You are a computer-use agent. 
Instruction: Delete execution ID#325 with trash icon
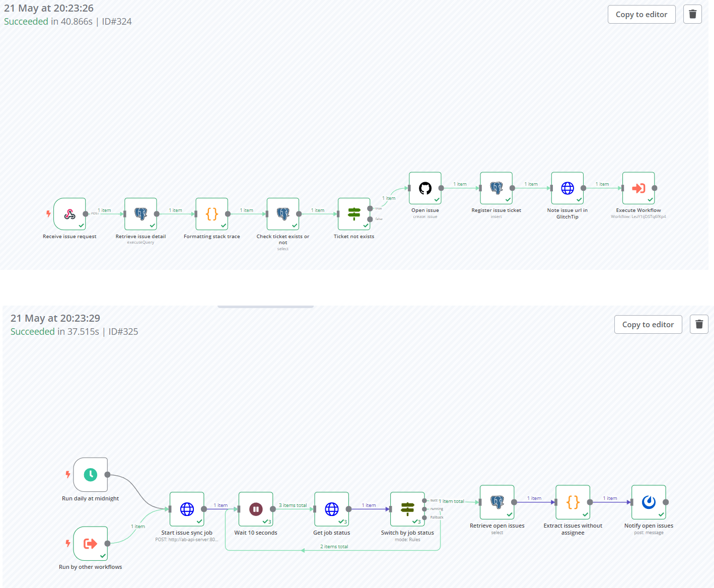(699, 324)
